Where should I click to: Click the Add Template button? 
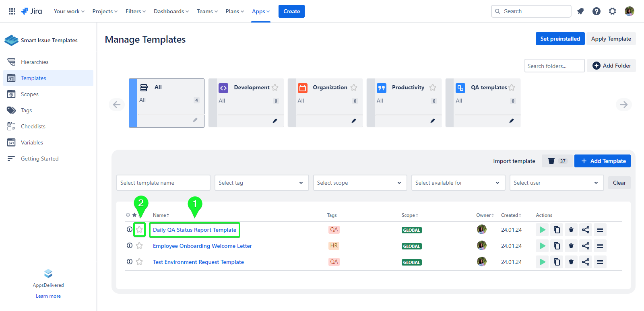pos(602,161)
